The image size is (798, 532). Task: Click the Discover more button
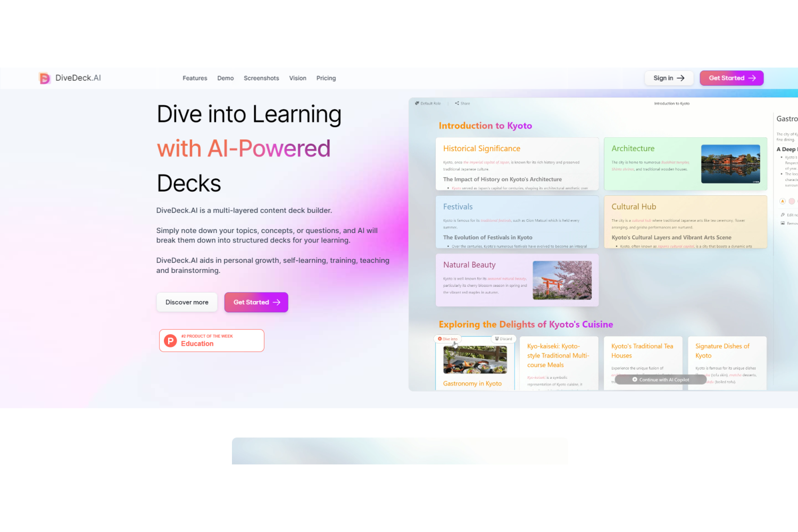[187, 302]
